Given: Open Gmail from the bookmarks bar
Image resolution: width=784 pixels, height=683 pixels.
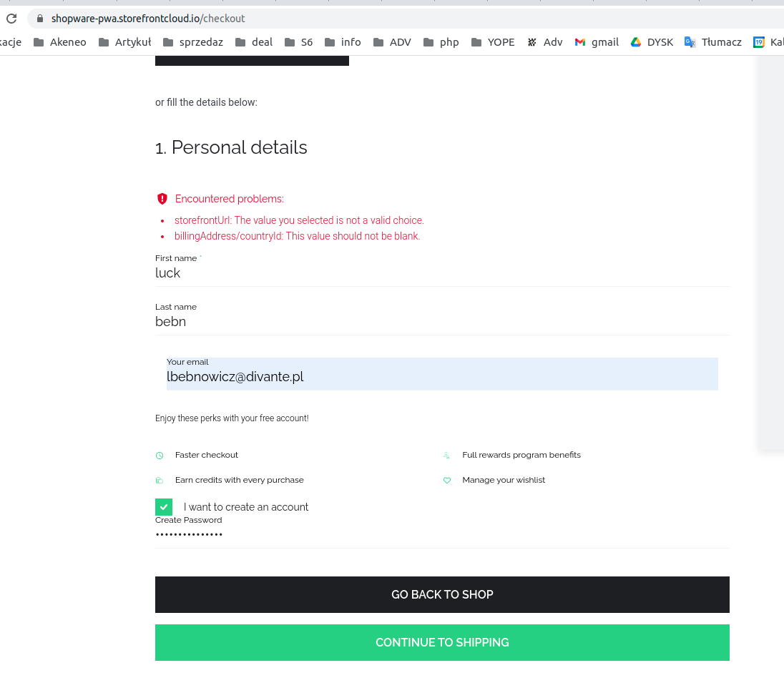Looking at the screenshot, I should pyautogui.click(x=596, y=42).
